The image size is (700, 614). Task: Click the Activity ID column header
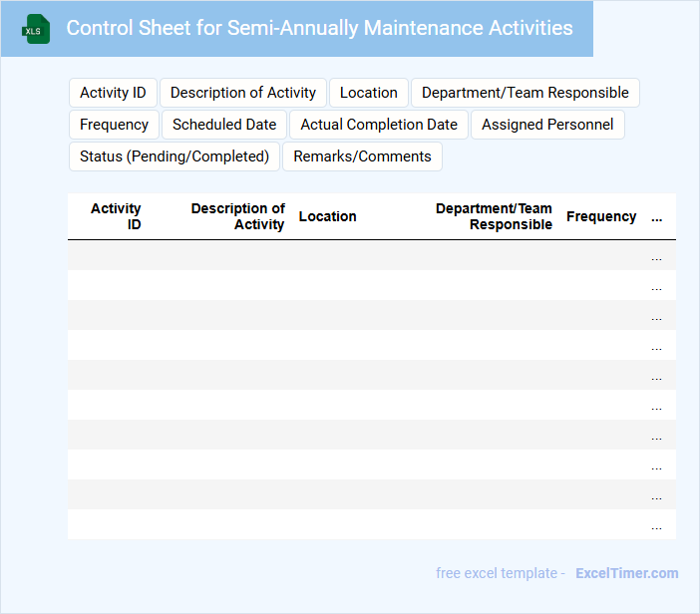coord(116,216)
